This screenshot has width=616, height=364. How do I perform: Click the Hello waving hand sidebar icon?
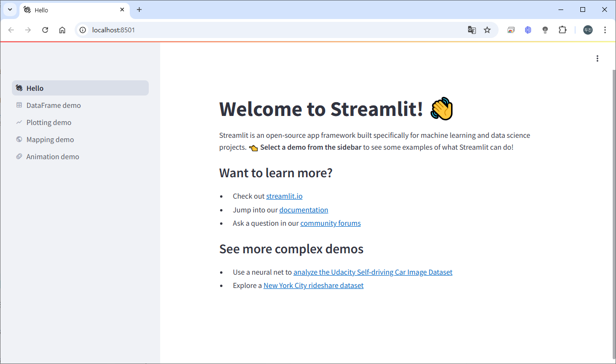19,88
